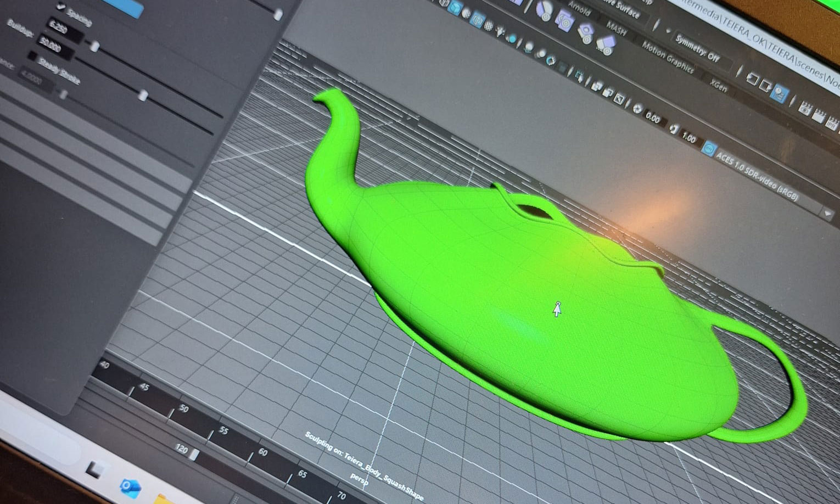Viewport: 840px width, 504px height.
Task: Jump to frame 60 on timeline
Action: point(262,452)
